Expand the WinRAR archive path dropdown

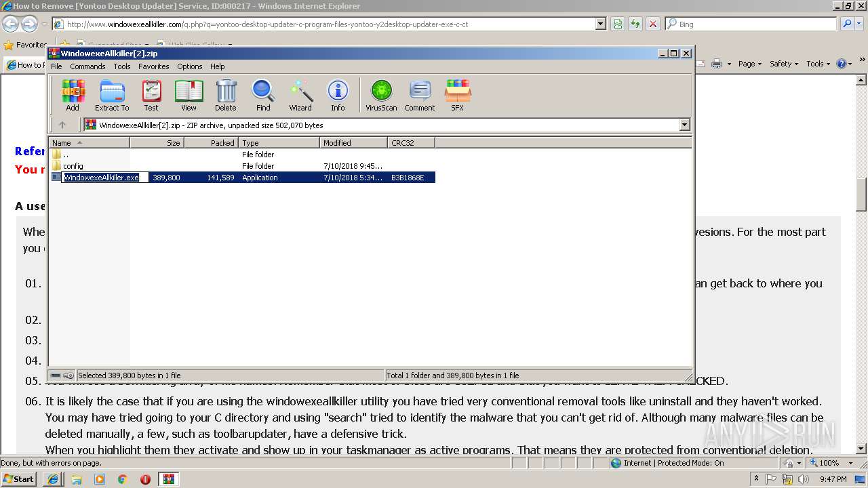[684, 125]
